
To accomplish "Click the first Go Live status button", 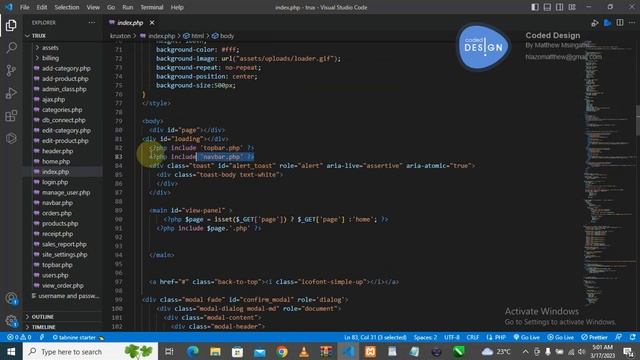I will (526, 338).
